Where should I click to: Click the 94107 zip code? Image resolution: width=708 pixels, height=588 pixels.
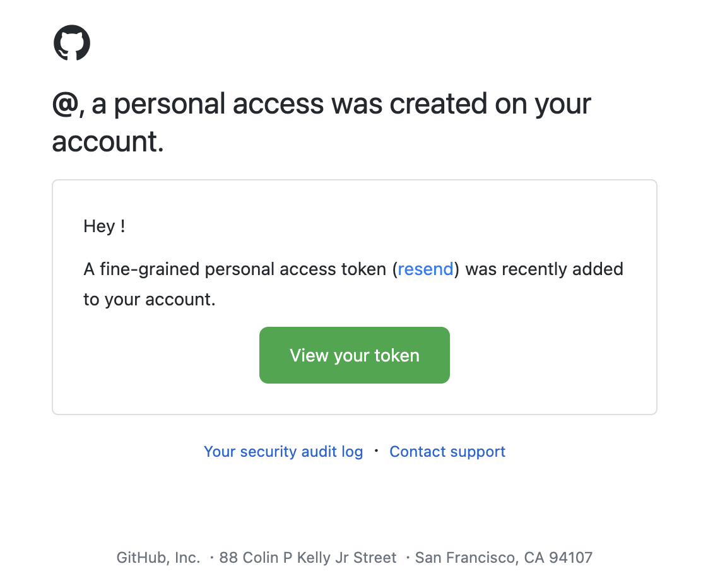[570, 558]
